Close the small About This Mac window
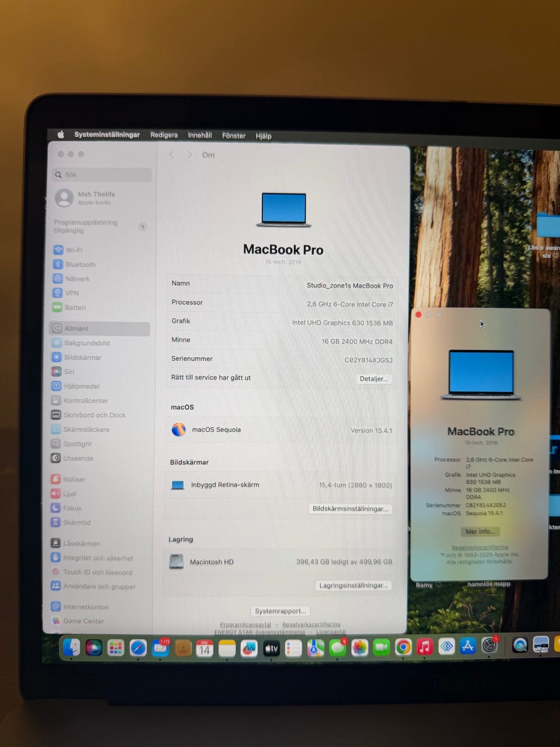This screenshot has height=747, width=560. (418, 315)
